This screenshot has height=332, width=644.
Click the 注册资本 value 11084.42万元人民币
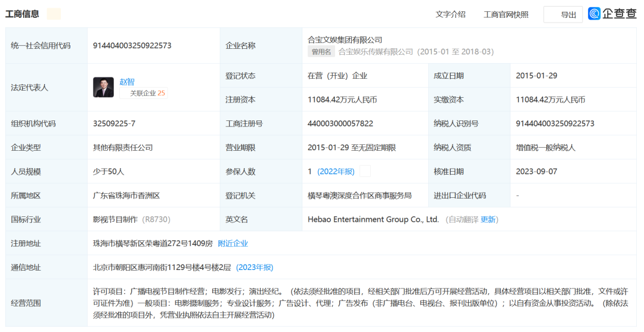(x=342, y=100)
